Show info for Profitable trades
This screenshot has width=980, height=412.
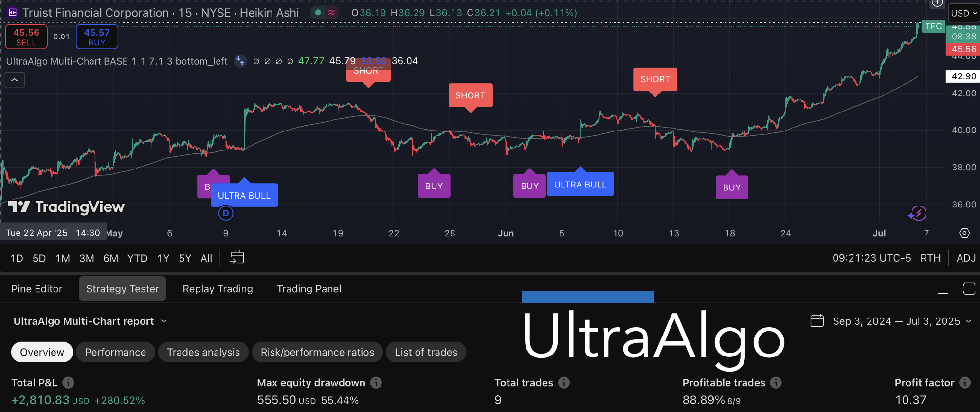(x=776, y=383)
